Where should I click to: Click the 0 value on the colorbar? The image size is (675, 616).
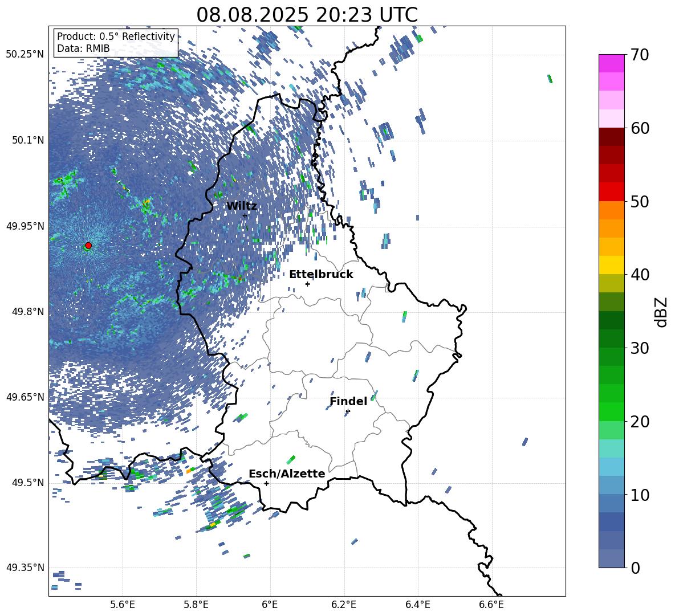635,568
